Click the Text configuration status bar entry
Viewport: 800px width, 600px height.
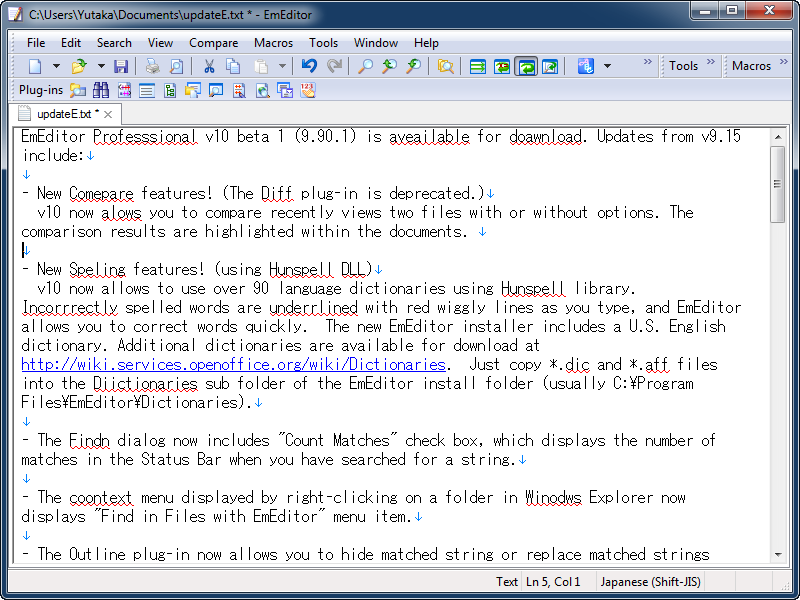[x=507, y=582]
